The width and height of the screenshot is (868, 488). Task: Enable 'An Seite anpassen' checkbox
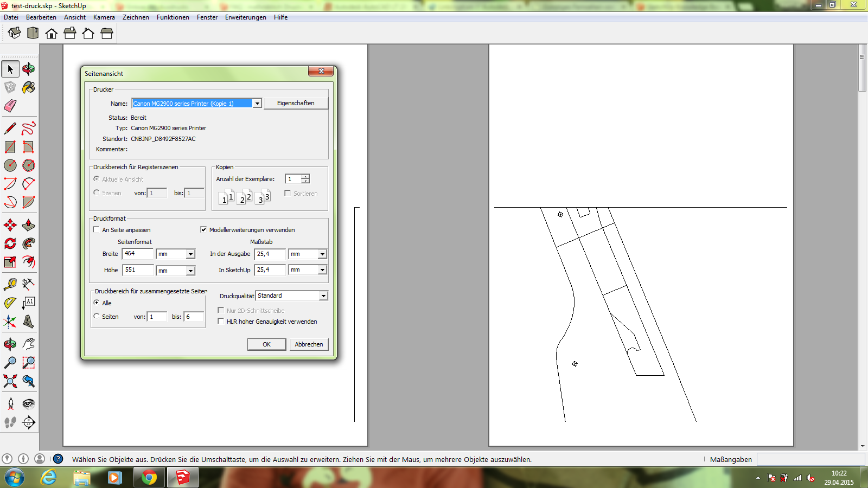97,230
